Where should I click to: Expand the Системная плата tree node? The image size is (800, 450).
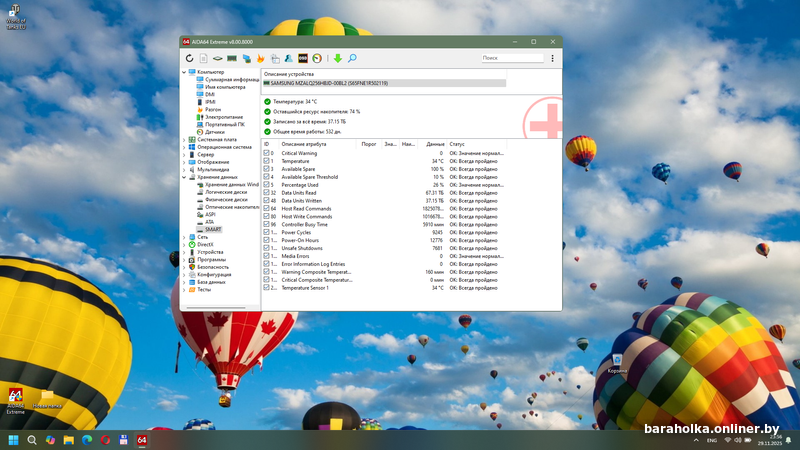pyautogui.click(x=185, y=139)
